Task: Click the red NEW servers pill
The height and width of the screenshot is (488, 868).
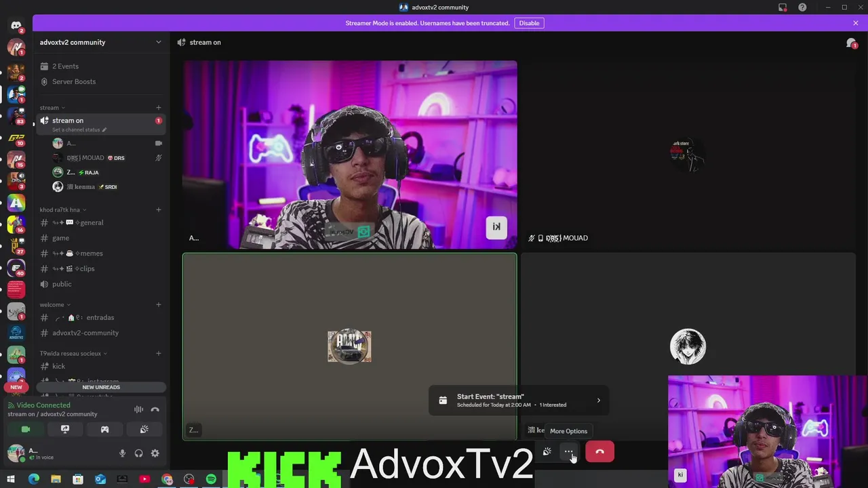Action: (16, 387)
